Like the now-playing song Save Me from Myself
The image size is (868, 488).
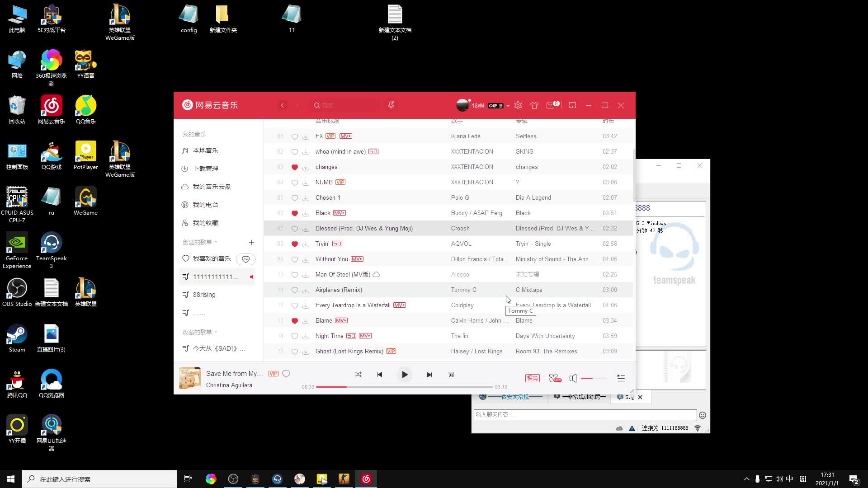[x=286, y=374]
